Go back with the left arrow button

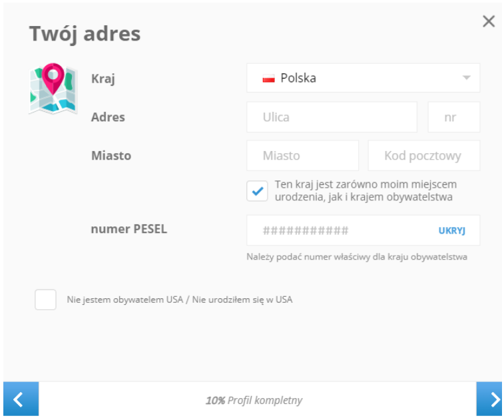(21, 399)
